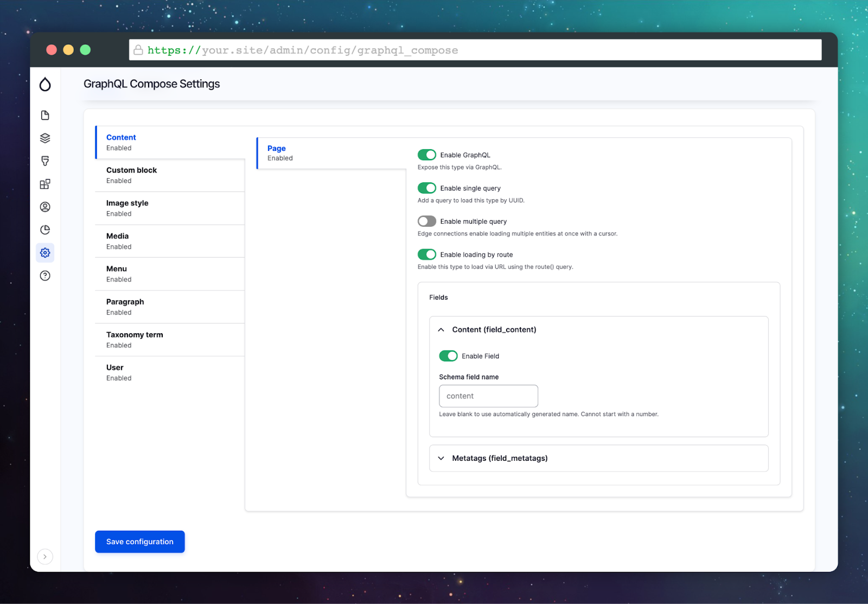The width and height of the screenshot is (868, 604).
Task: Click the Fields section label
Action: click(x=438, y=297)
